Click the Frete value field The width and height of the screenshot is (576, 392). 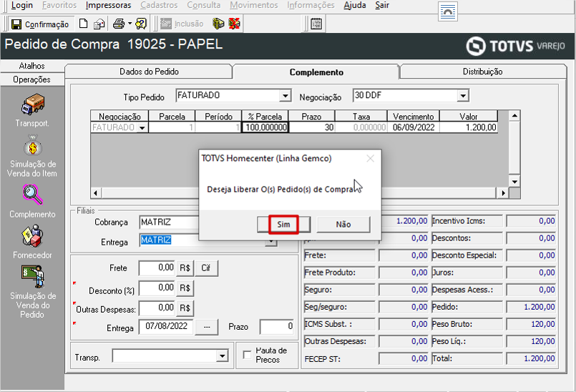click(x=157, y=268)
